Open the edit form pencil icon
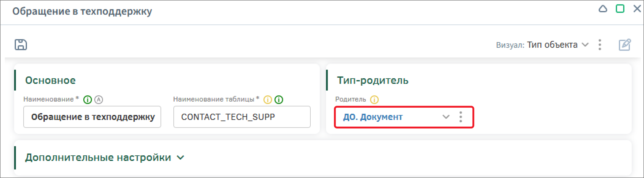 (625, 45)
